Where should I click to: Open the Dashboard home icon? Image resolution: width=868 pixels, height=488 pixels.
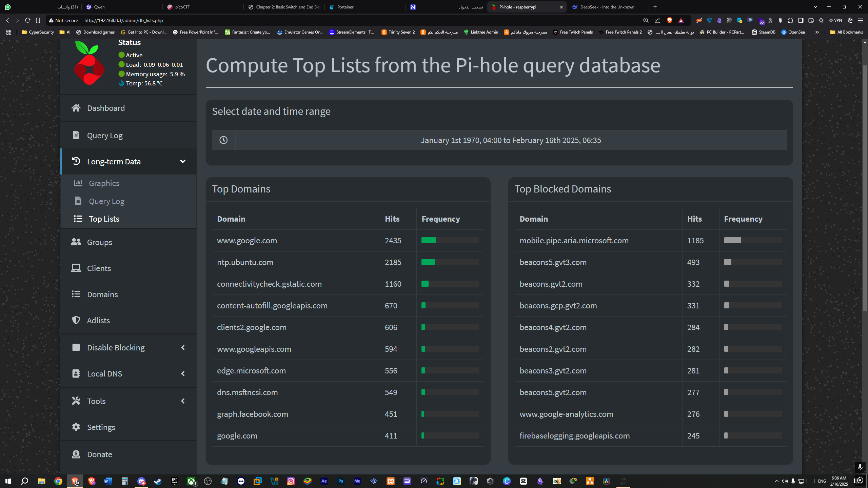(76, 108)
